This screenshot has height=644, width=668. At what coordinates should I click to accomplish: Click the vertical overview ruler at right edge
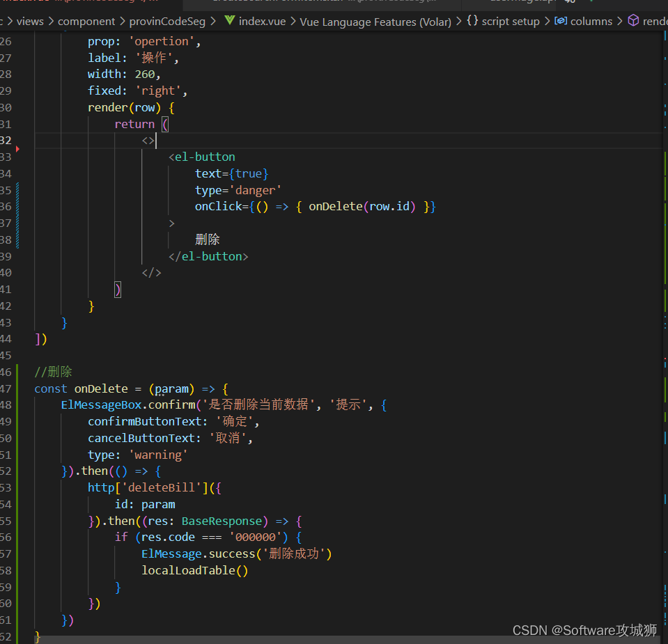[x=665, y=278]
